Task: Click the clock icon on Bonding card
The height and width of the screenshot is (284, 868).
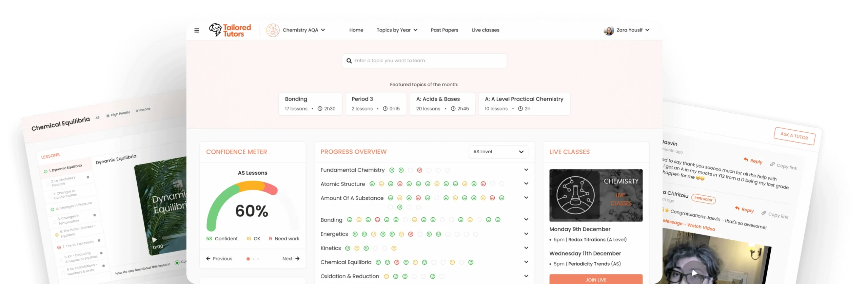Action: coord(320,109)
